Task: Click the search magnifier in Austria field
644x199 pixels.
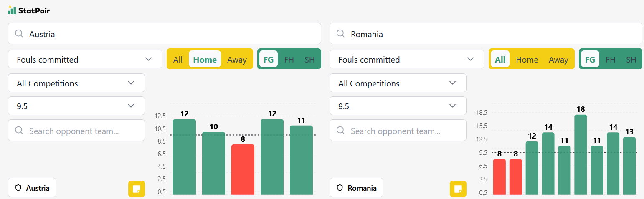Action: (x=19, y=34)
